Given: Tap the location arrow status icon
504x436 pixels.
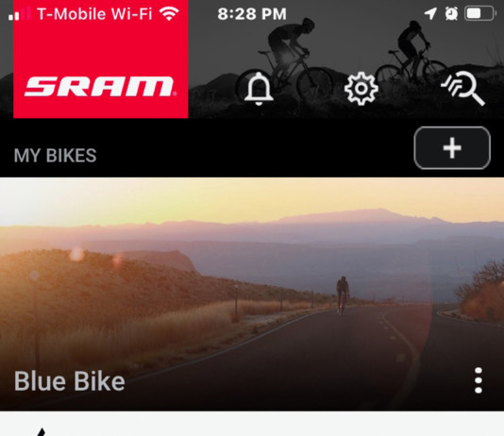Looking at the screenshot, I should coord(430,14).
